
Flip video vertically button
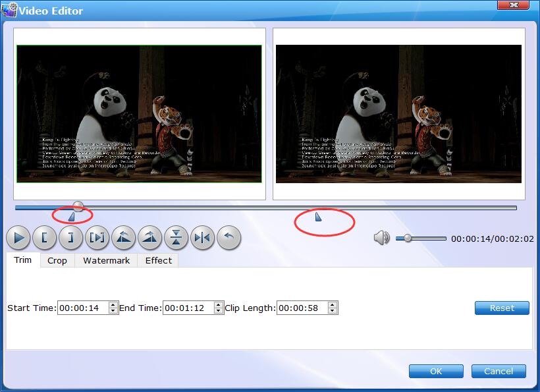pos(176,238)
